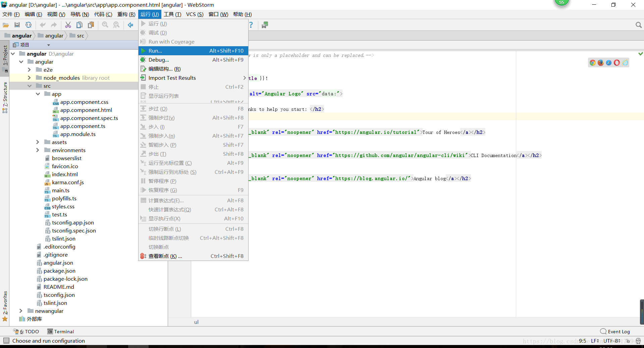Image resolution: width=644 pixels, height=348 pixels.
Task: Click the Event Log status icon
Action: (615, 332)
